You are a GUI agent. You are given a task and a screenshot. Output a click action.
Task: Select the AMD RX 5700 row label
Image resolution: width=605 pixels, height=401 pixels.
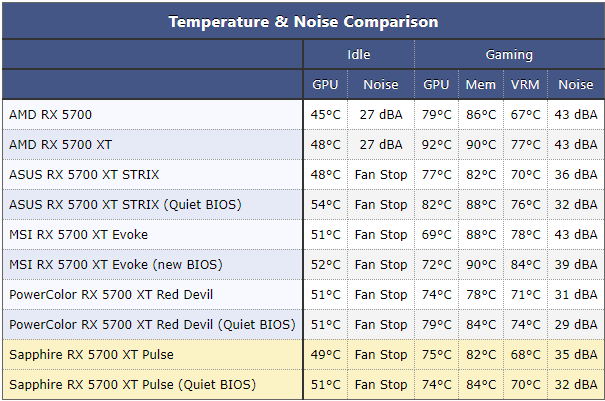point(51,115)
